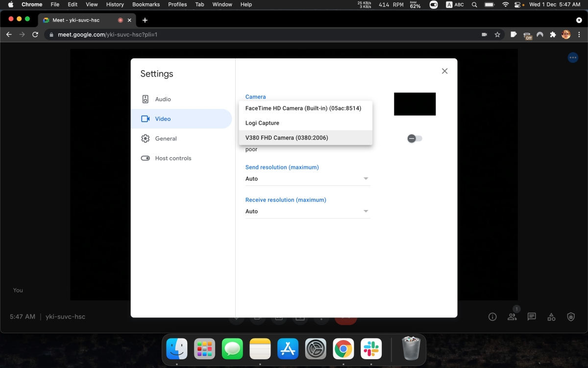Click the Settings dialog title
This screenshot has height=368, width=588.
(x=157, y=74)
